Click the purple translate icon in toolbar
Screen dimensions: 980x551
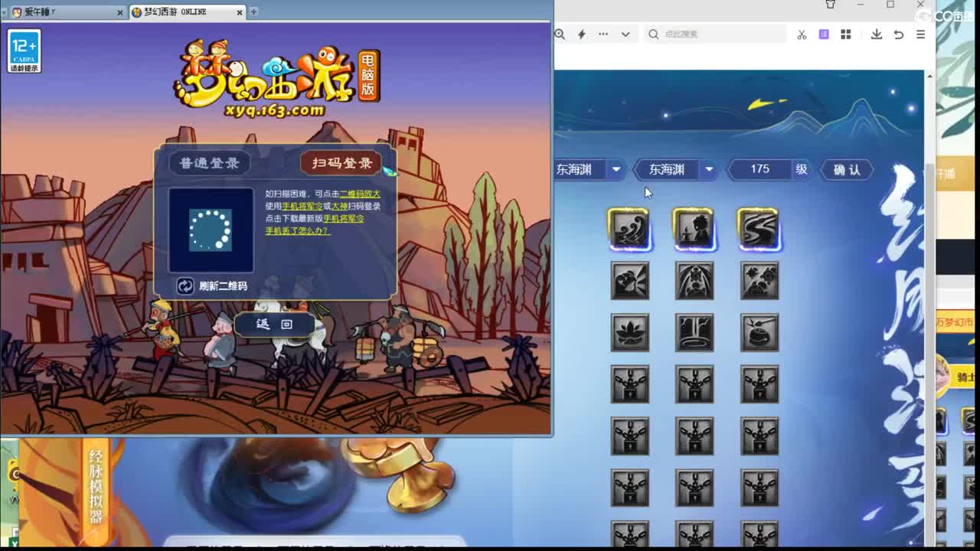coord(824,34)
